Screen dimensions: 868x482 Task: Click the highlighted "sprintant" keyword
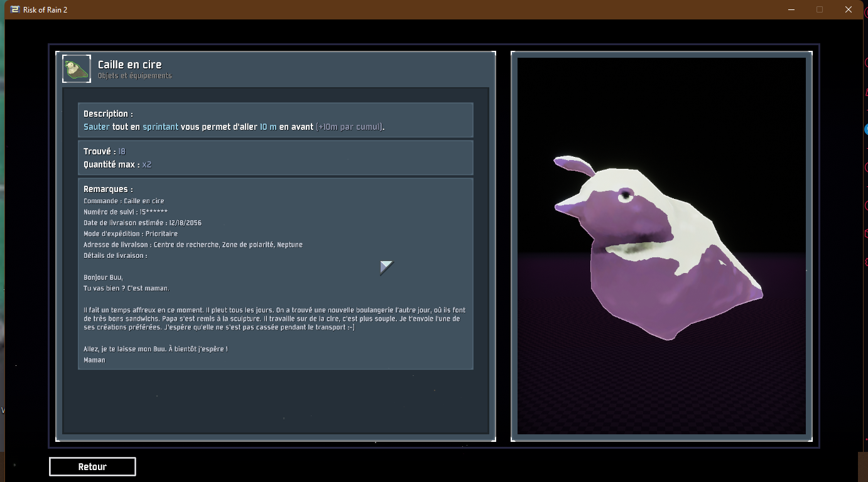(x=160, y=127)
